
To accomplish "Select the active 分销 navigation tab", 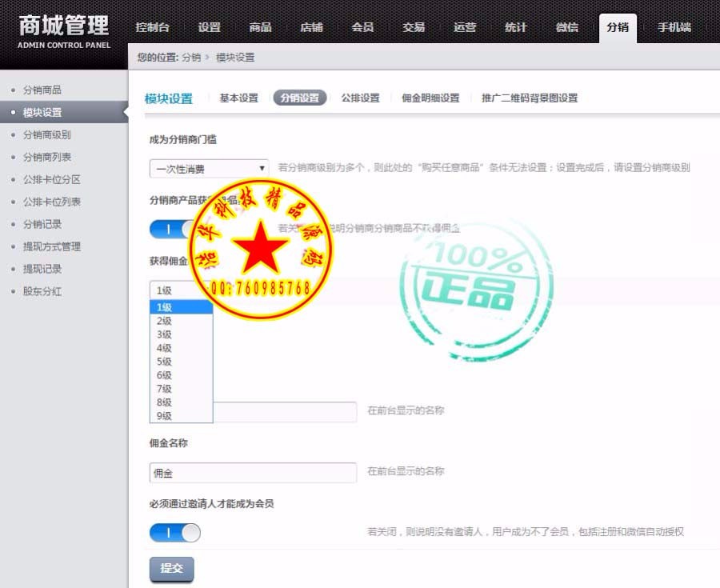I will (618, 28).
